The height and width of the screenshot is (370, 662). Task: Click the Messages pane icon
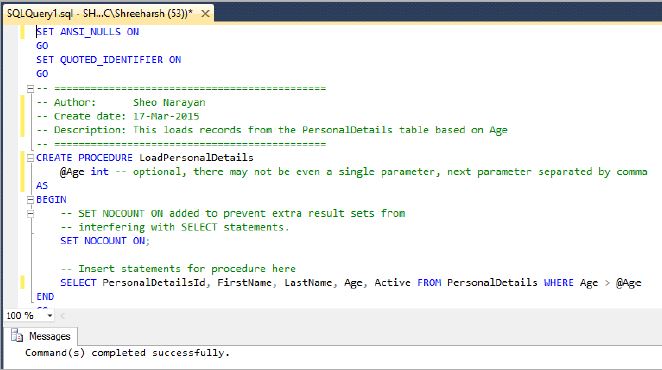17,336
